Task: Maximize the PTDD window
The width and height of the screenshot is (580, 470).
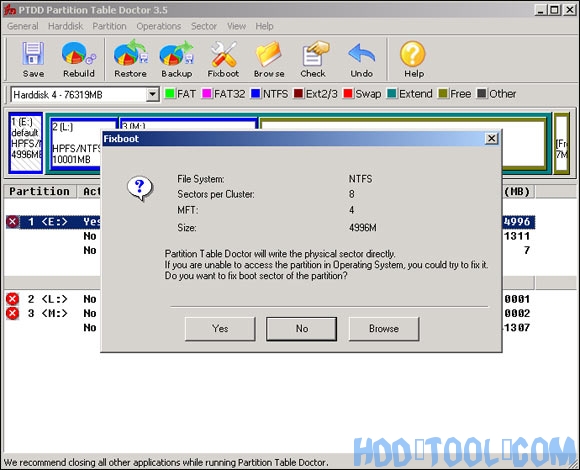Action: (x=554, y=10)
